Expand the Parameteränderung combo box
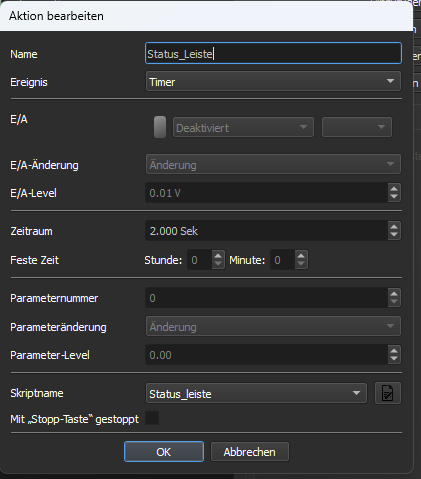Viewport: 421px width, 479px height. pos(273,326)
